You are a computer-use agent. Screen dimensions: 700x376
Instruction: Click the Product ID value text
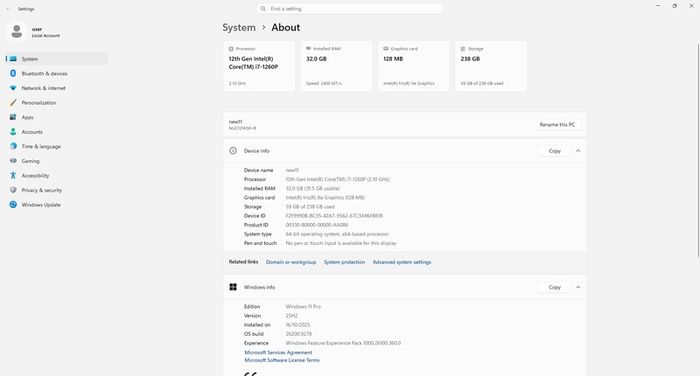coord(317,225)
